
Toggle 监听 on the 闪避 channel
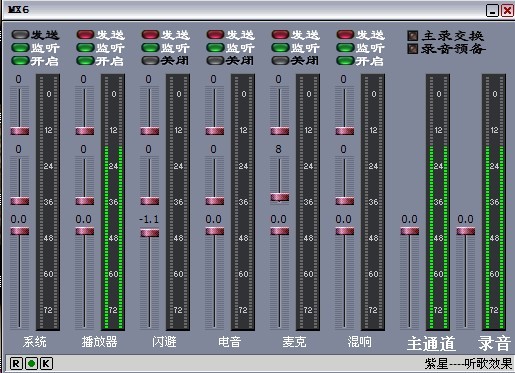(x=150, y=47)
